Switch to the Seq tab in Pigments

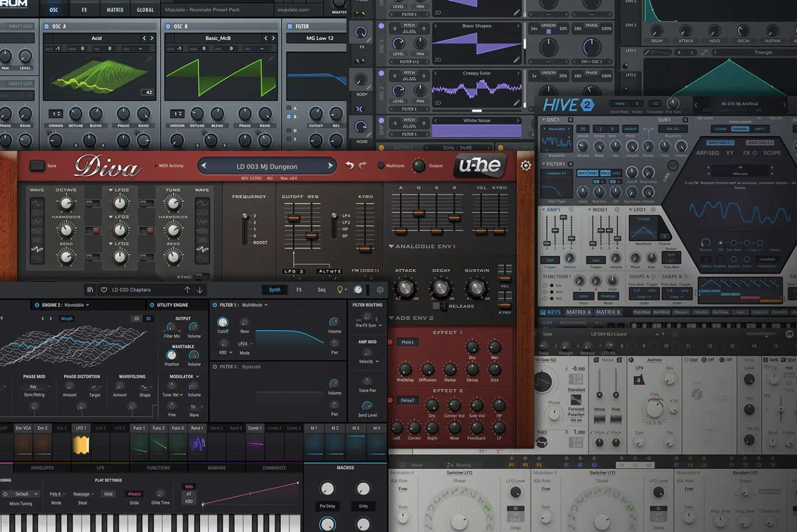click(322, 290)
